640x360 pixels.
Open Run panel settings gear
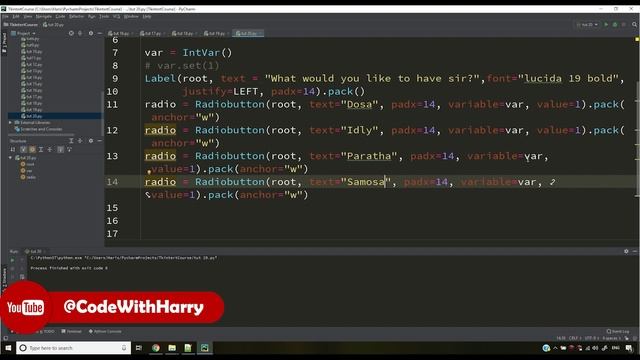[626, 251]
